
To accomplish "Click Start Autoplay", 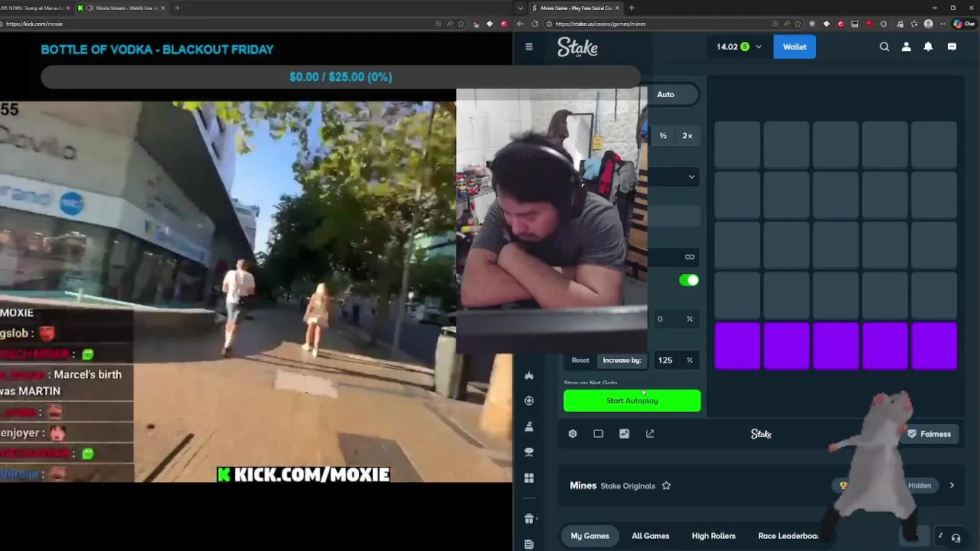I will (632, 401).
